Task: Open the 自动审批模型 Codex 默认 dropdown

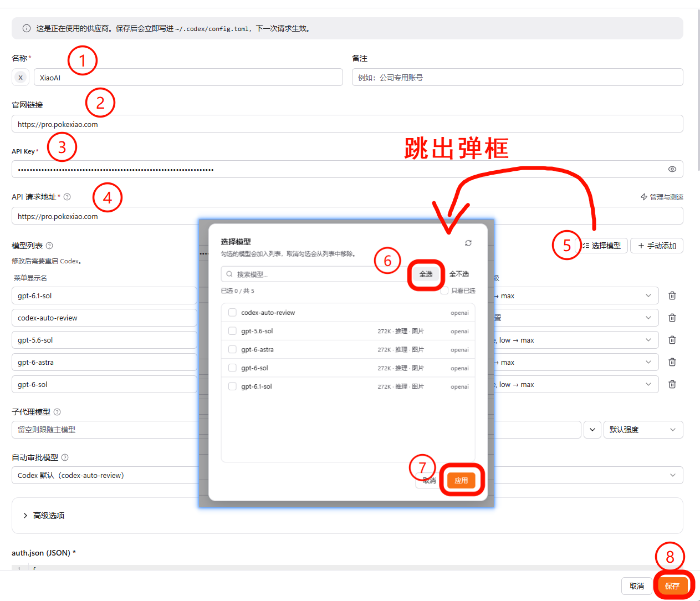Action: coord(348,475)
